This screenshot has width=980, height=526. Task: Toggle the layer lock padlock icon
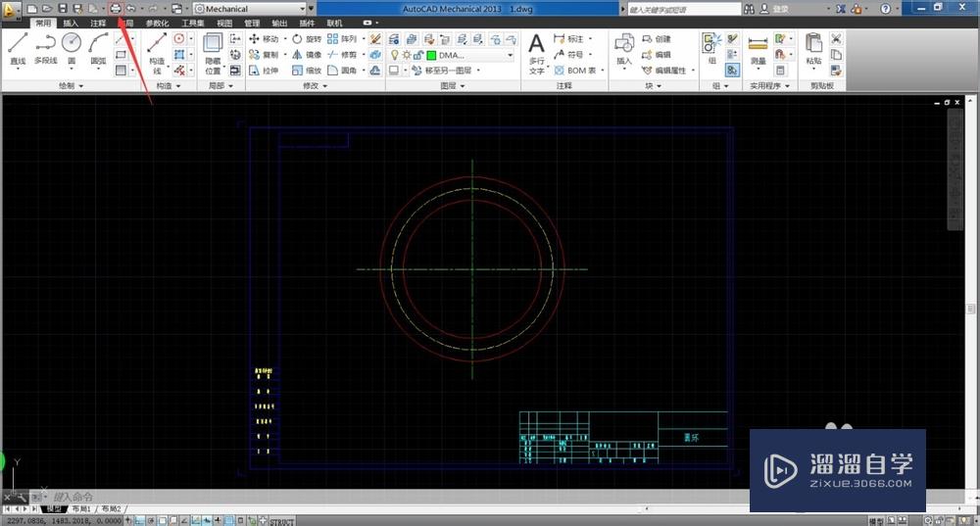pos(416,56)
